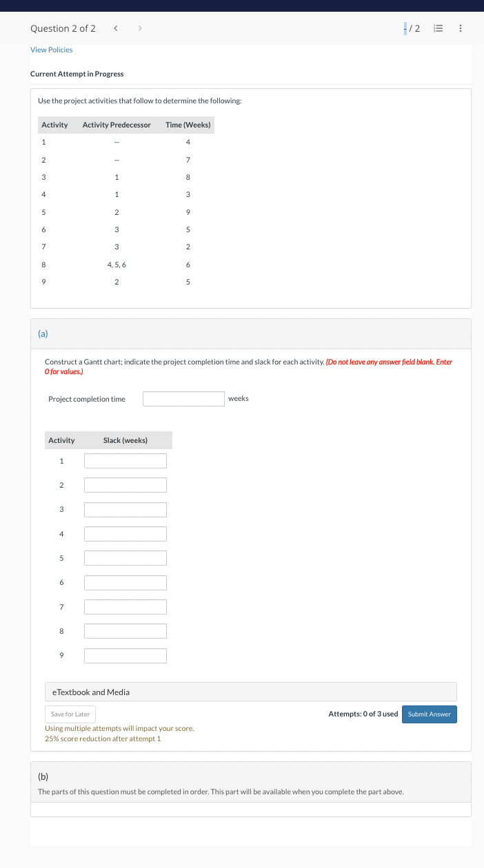Click the question number jump box
Viewport: 484px width, 868px height.
[405, 28]
